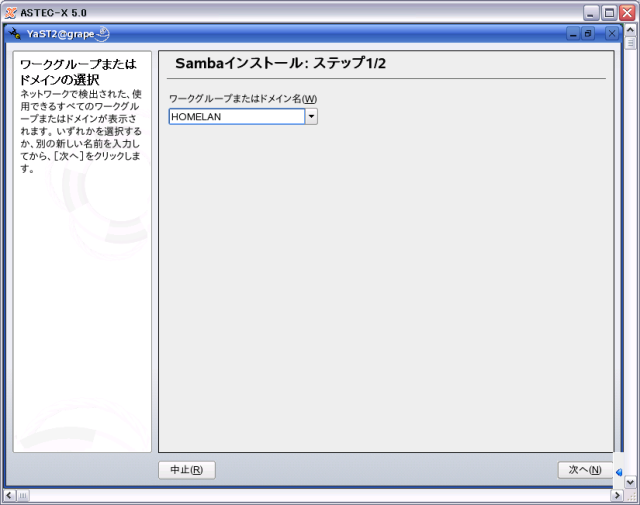Maximize the ASTEC-X 5.0 window
This screenshot has width=640, height=505.
click(x=609, y=13)
